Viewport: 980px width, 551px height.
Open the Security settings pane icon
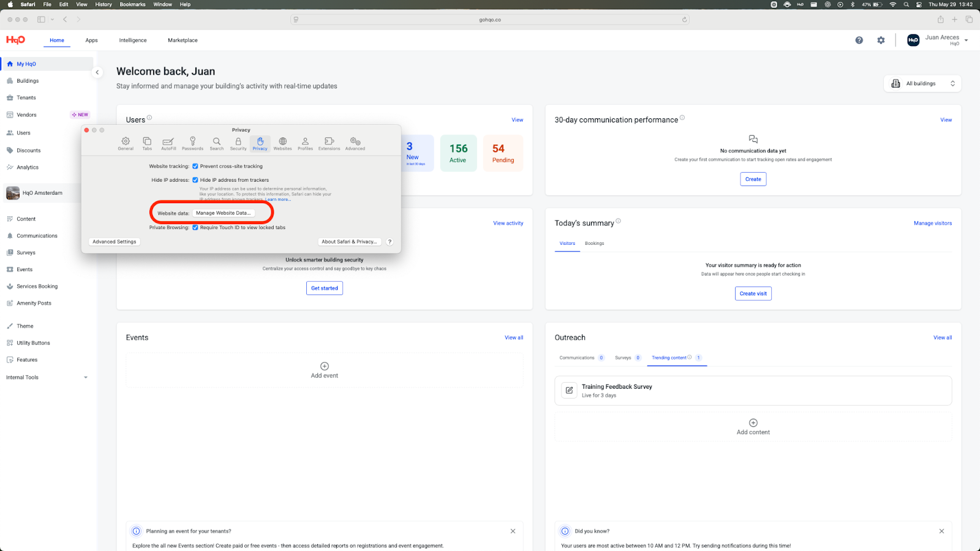click(x=238, y=143)
